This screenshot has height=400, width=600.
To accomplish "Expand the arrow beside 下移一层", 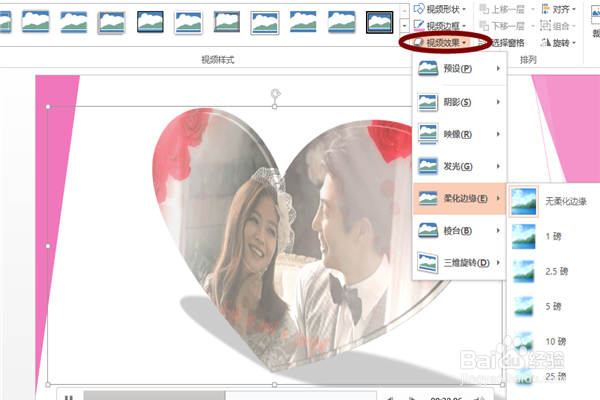I will (x=532, y=26).
